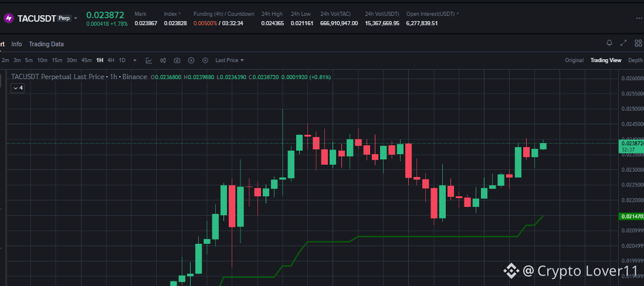Click the Open Interest value 6,277,839.51
Screen dimensions: 644x286
pos(422,23)
